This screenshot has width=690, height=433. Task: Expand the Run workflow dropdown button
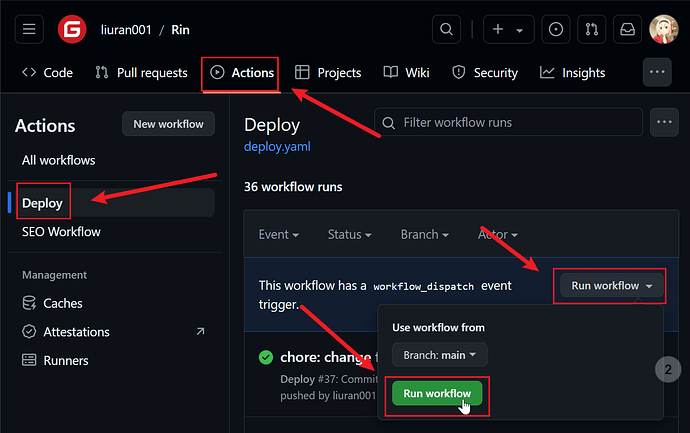point(609,286)
